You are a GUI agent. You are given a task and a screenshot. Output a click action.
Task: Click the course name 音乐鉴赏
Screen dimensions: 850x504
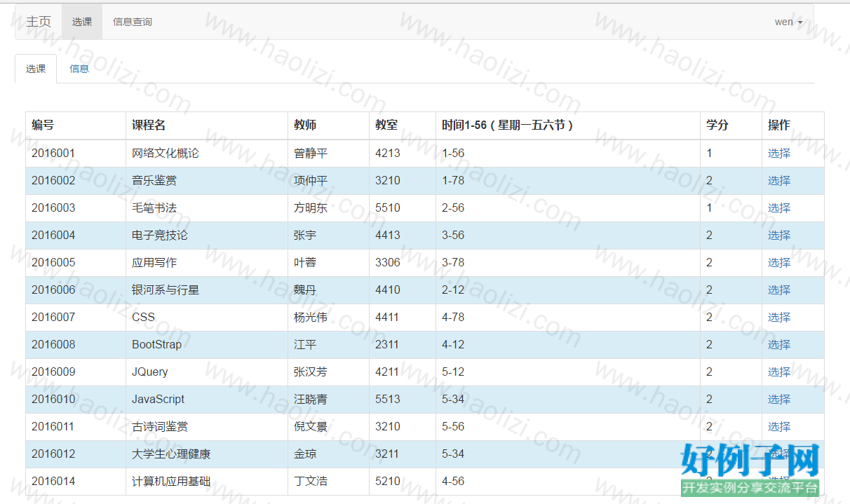[x=154, y=180]
